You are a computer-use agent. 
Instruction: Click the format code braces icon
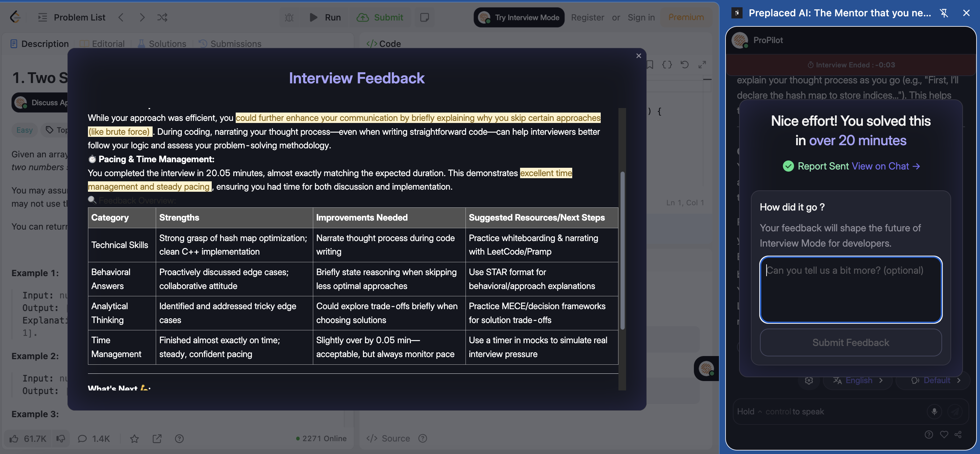point(667,65)
